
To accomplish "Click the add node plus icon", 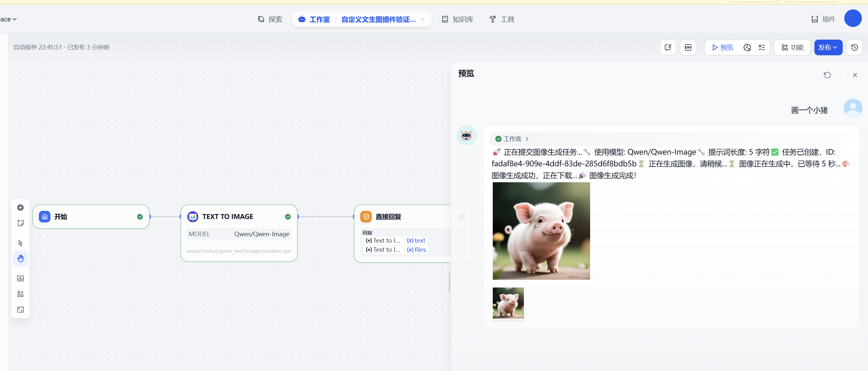I will coord(20,208).
